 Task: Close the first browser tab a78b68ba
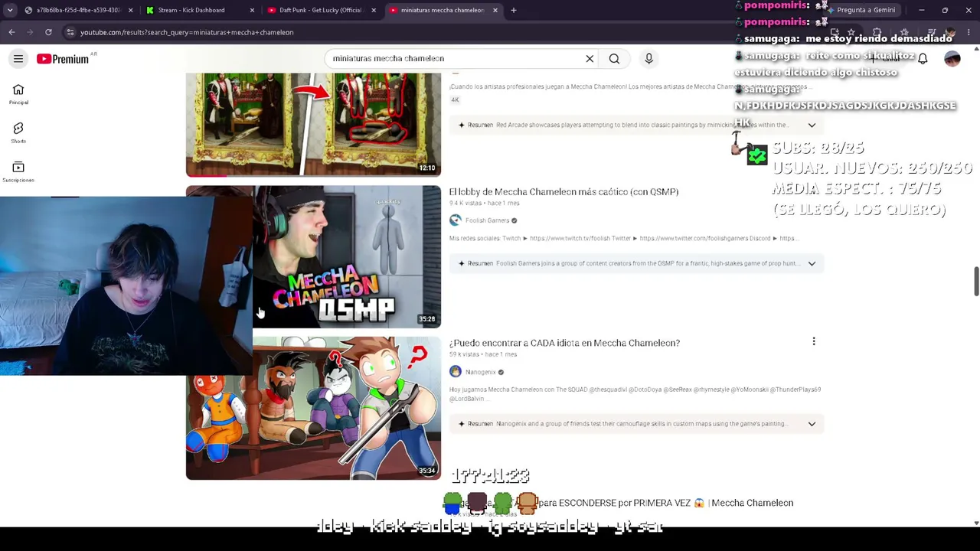(x=130, y=10)
